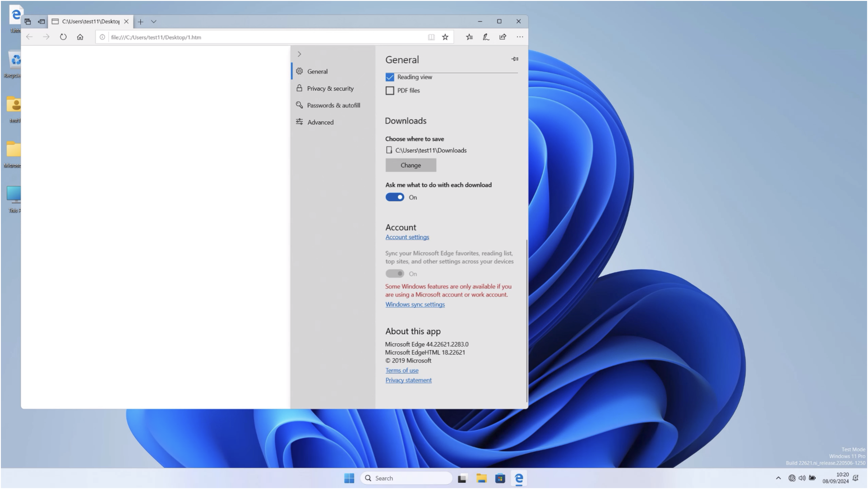Go to Home page
The image size is (868, 489).
click(x=80, y=37)
